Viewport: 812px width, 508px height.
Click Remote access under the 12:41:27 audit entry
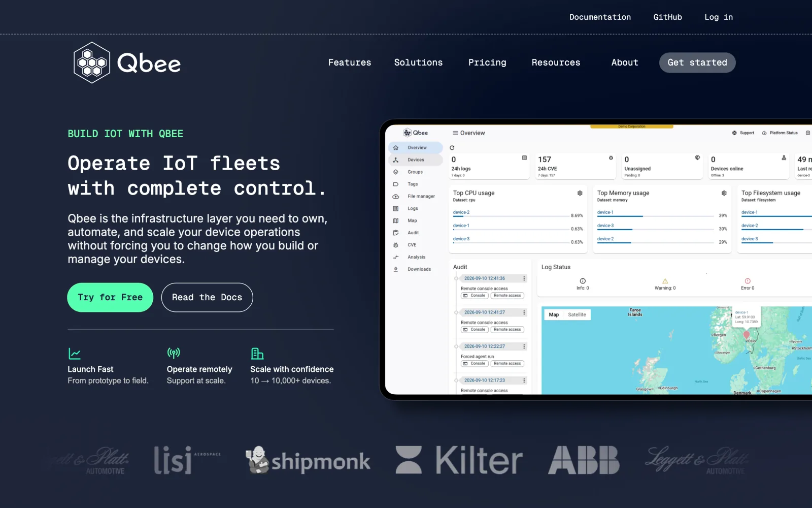point(507,330)
